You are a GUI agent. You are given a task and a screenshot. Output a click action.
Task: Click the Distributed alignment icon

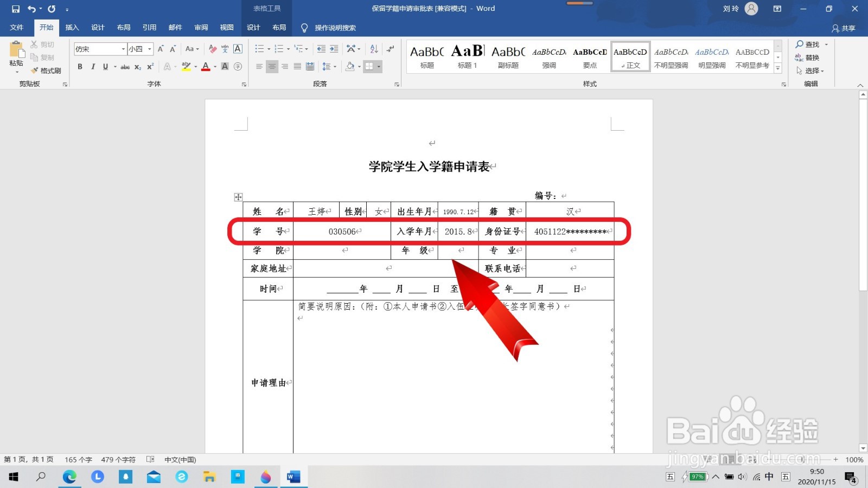pos(310,67)
